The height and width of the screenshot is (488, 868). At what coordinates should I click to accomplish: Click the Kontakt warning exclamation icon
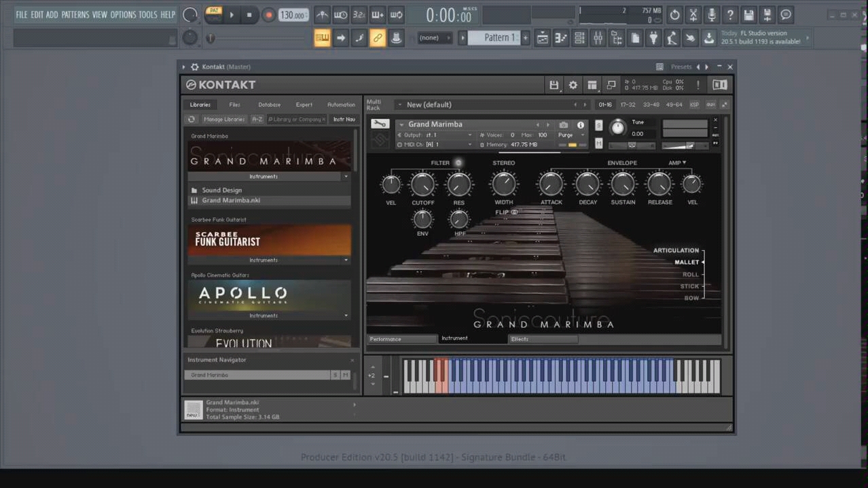(x=698, y=85)
